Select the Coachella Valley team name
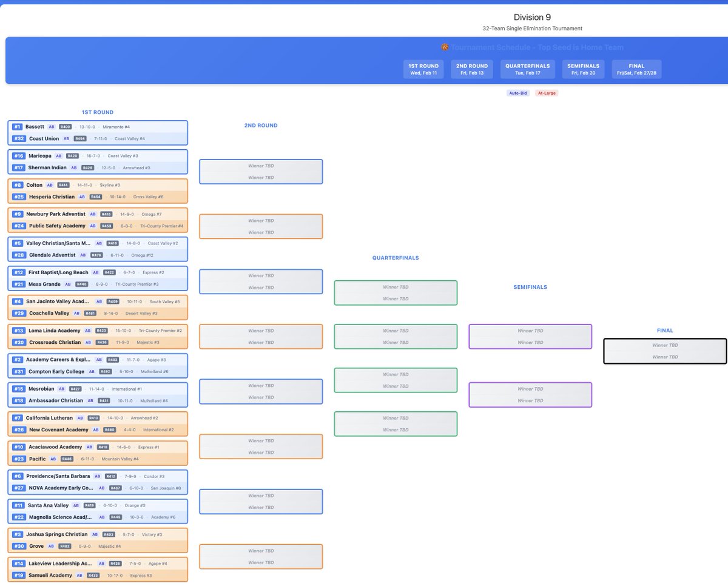 click(x=49, y=313)
